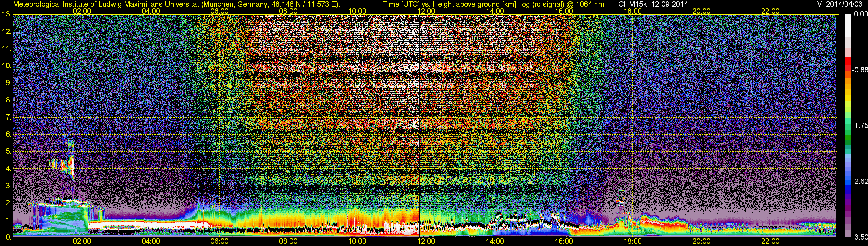Image resolution: width=868 pixels, height=246 pixels.
Task: Click the height axis label '13.'
Action: 6,14
